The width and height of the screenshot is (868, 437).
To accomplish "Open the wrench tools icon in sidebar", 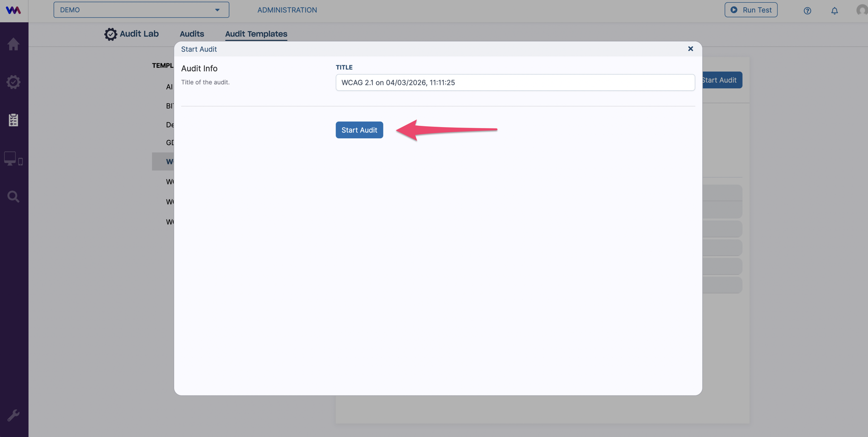I will 14,415.
